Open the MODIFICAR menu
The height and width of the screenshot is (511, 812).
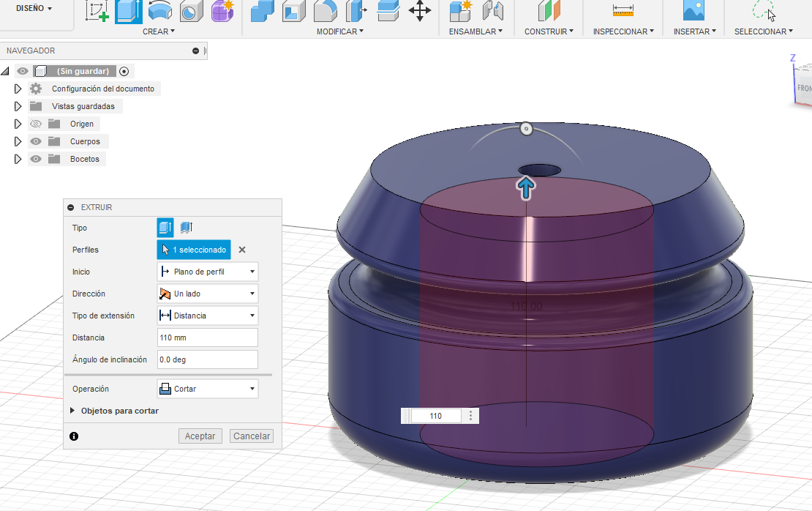tap(339, 31)
